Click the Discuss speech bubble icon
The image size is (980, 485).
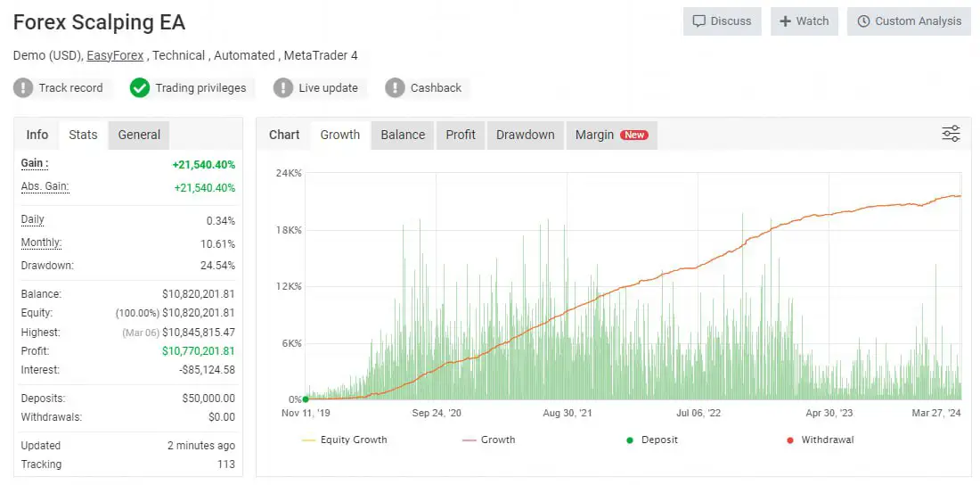[699, 21]
